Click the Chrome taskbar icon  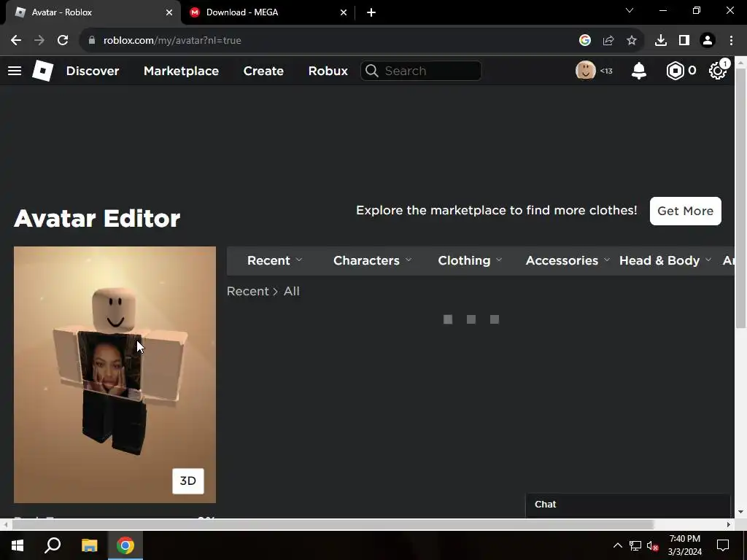[125, 545]
